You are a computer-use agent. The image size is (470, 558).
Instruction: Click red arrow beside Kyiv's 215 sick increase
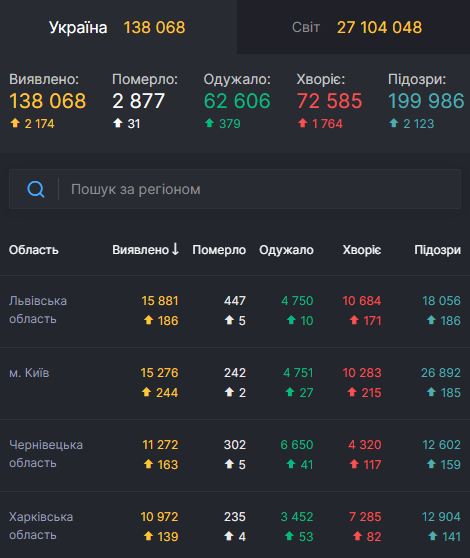pyautogui.click(x=352, y=392)
